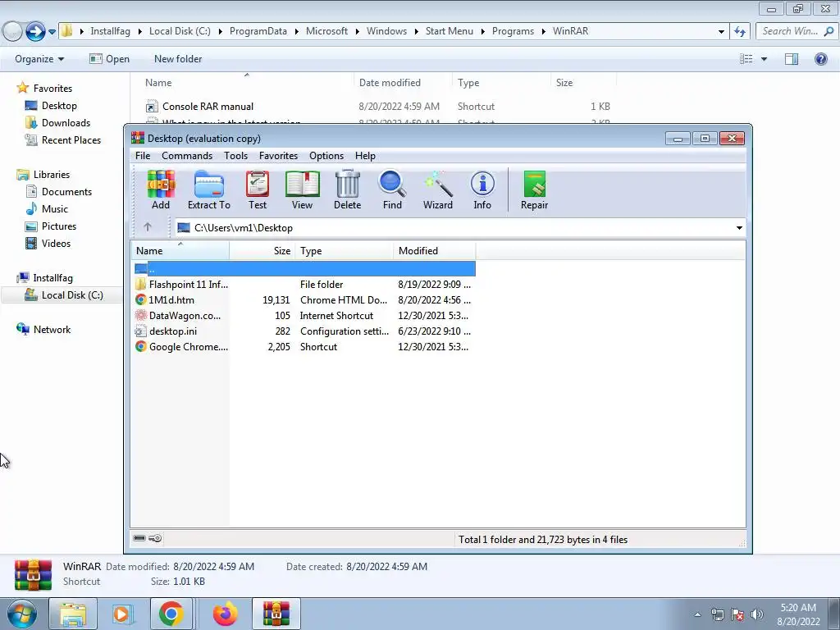The width and height of the screenshot is (840, 630).
Task: Click the Explorer refresh button
Action: [740, 32]
